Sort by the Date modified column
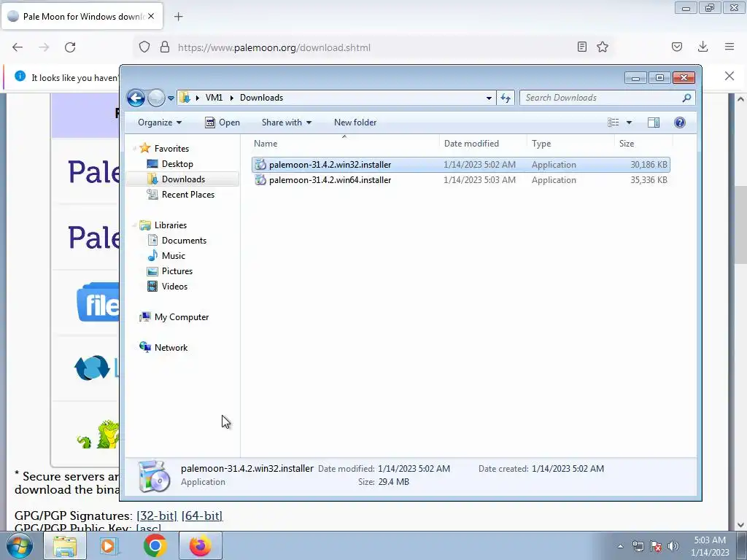 (483, 144)
